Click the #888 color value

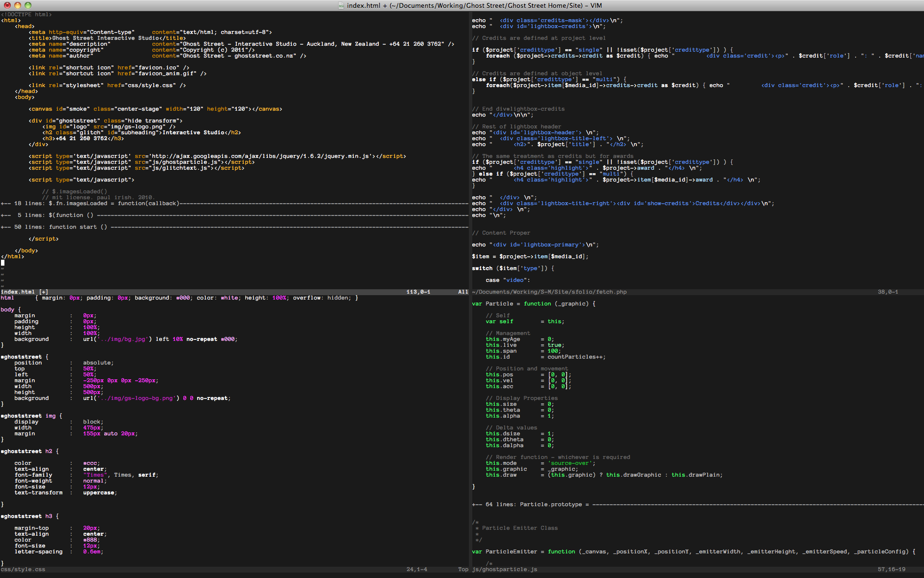[x=91, y=540]
